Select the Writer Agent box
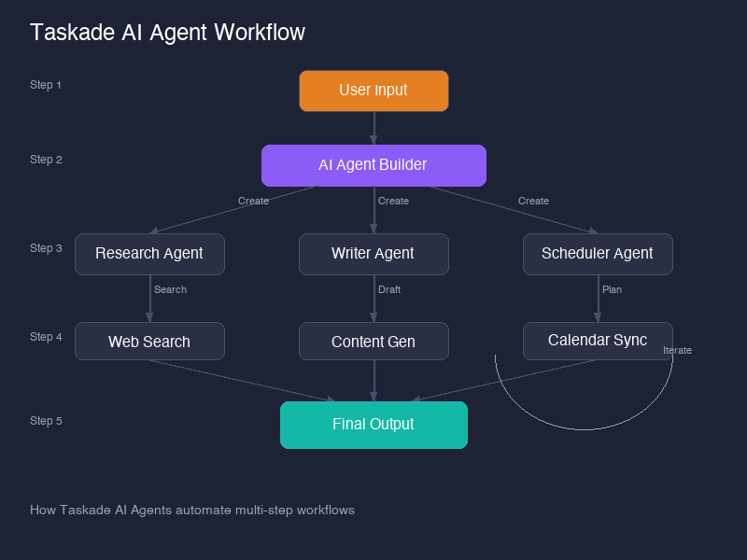This screenshot has width=747, height=560. click(373, 253)
